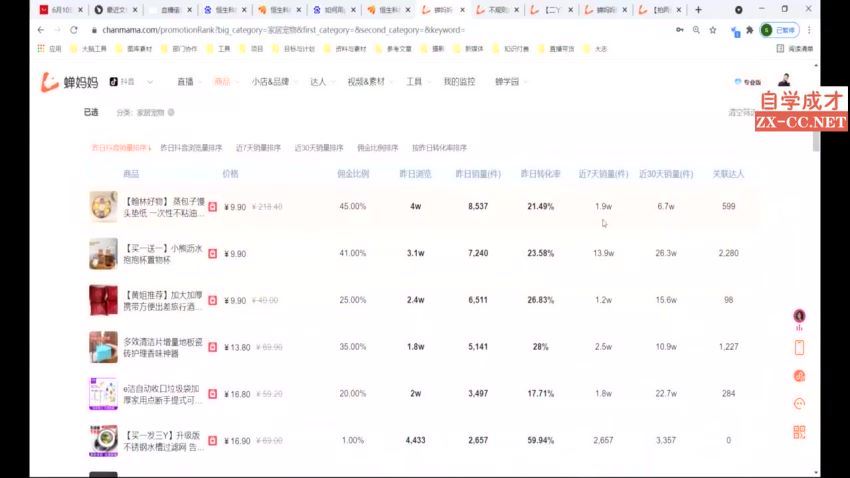Sort by 近7天销量排序
Viewport: 850px width, 478px height.
click(x=258, y=147)
